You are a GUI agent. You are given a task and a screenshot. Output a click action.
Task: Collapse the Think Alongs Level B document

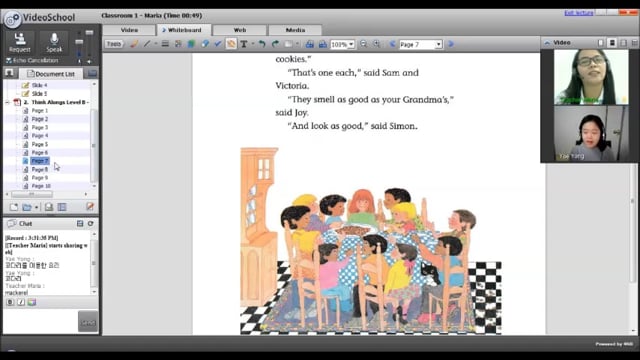point(7,102)
